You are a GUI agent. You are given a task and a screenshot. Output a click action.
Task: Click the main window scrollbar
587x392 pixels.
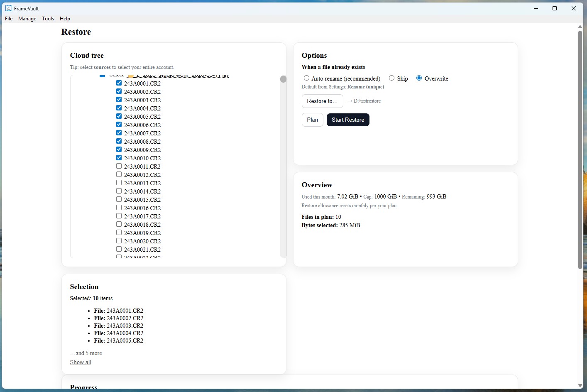[x=580, y=145]
